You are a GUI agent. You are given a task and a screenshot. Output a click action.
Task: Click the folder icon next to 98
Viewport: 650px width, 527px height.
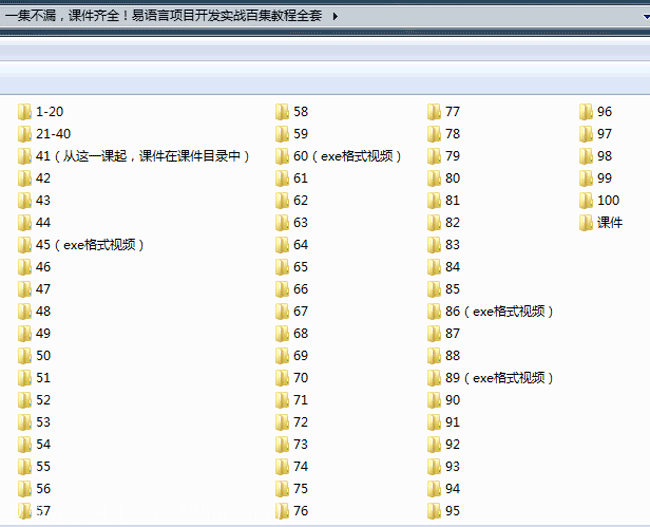coord(586,156)
